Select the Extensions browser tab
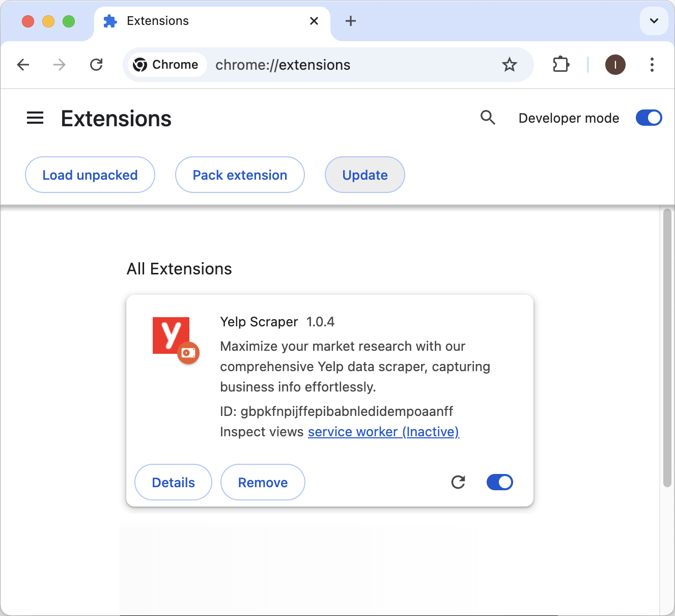 tap(212, 21)
